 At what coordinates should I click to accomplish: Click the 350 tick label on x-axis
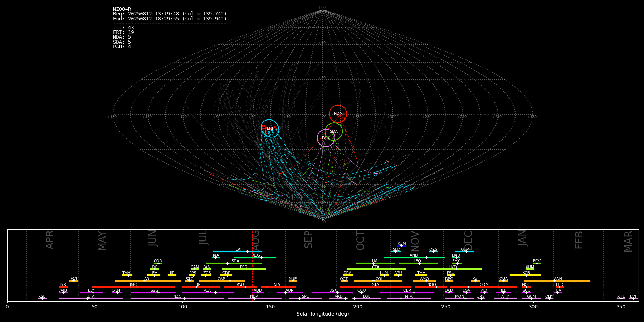(x=621, y=307)
